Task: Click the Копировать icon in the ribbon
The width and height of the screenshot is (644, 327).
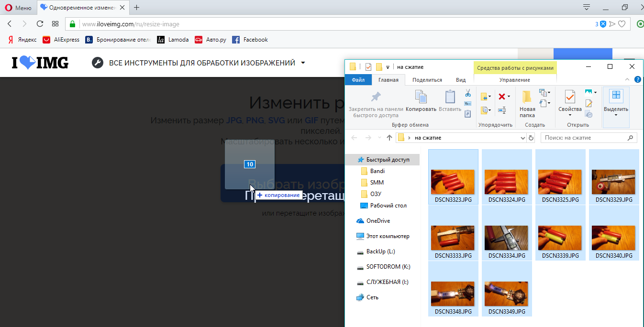Action: (x=421, y=101)
